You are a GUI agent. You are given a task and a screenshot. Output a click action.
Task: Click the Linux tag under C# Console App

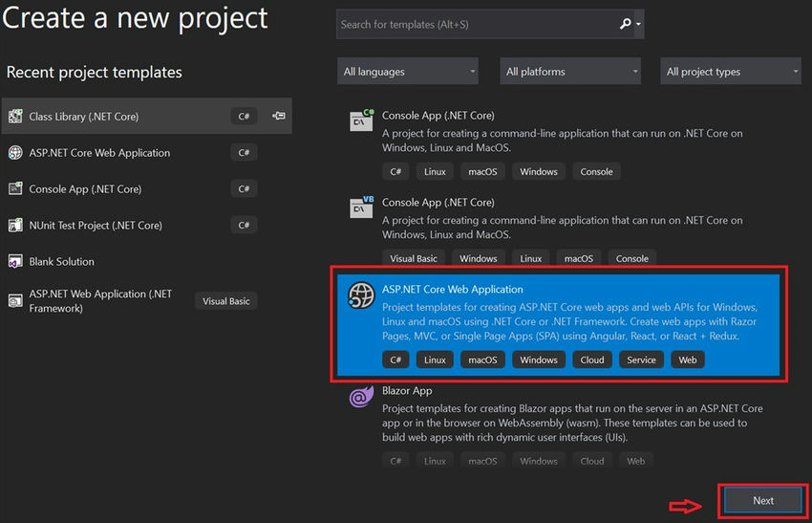pos(435,171)
